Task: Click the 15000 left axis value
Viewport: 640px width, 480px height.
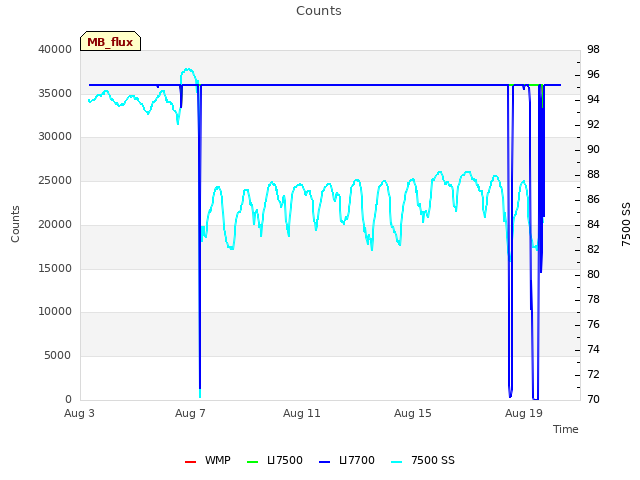Action: point(55,269)
